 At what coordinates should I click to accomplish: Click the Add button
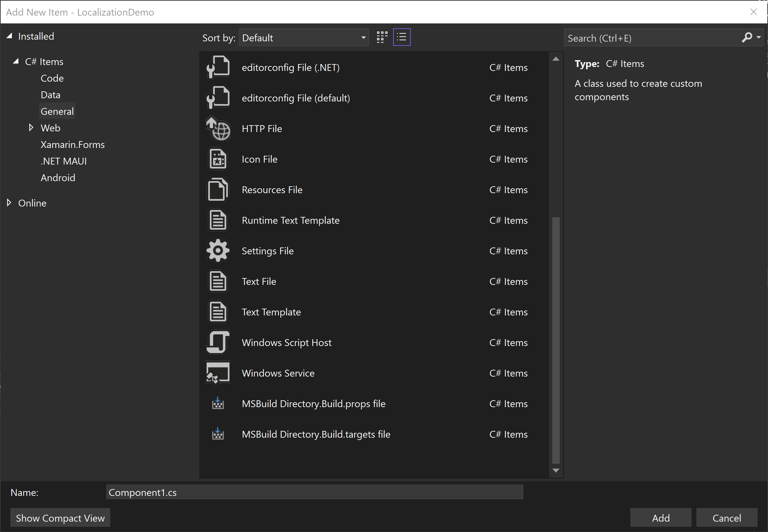point(660,517)
